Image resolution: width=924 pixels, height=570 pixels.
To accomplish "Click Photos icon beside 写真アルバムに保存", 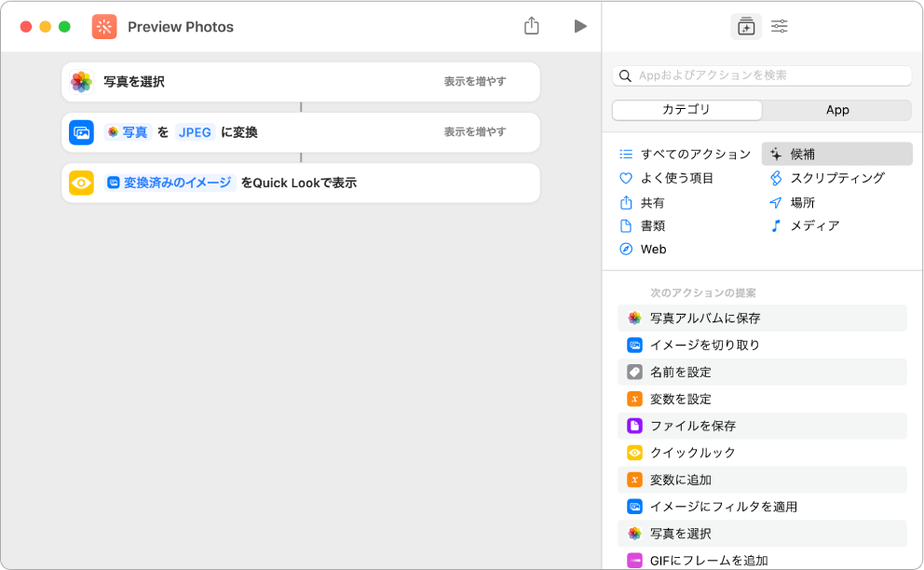I will tap(634, 319).
